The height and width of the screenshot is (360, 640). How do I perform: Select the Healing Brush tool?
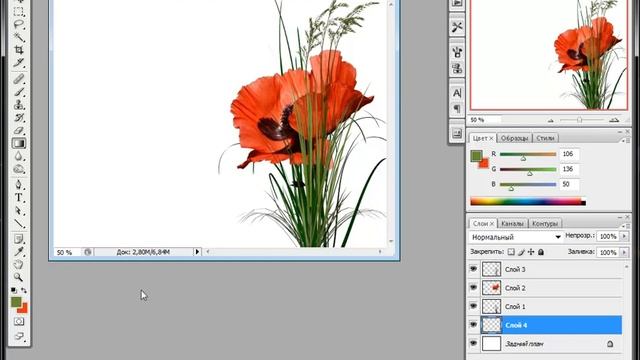coord(19,79)
